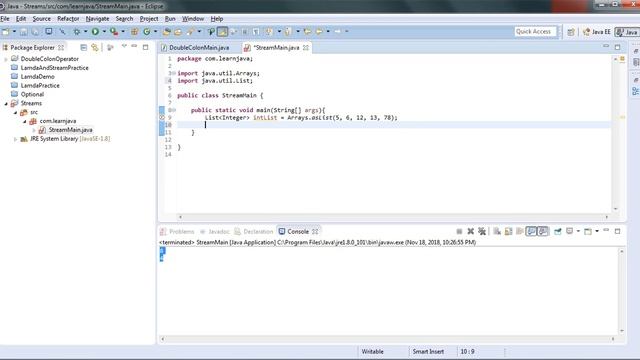Close the StreamMain.java editor tab

pos(306,48)
